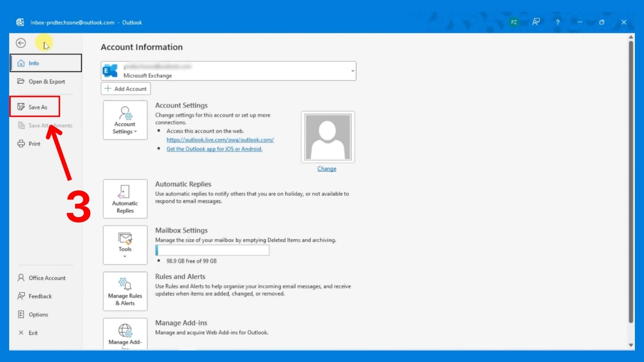Click the Rules and Alerts heading
This screenshot has height=362, width=644.
click(180, 276)
